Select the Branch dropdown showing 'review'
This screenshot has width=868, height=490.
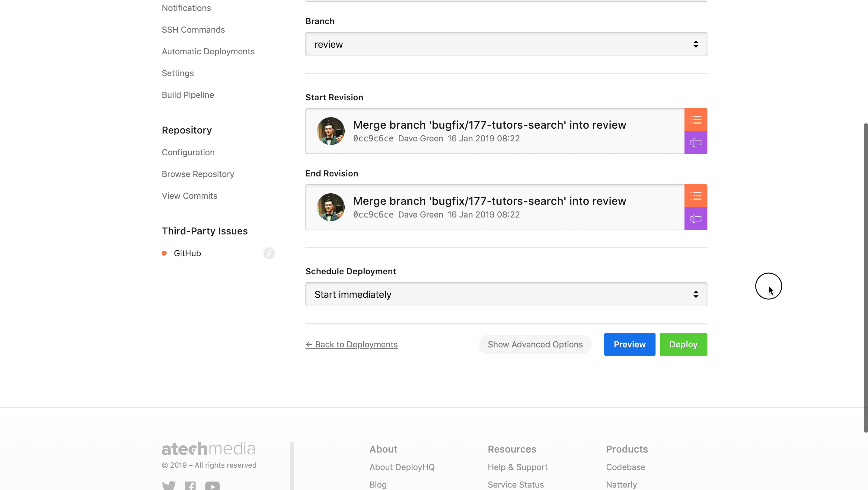(506, 44)
